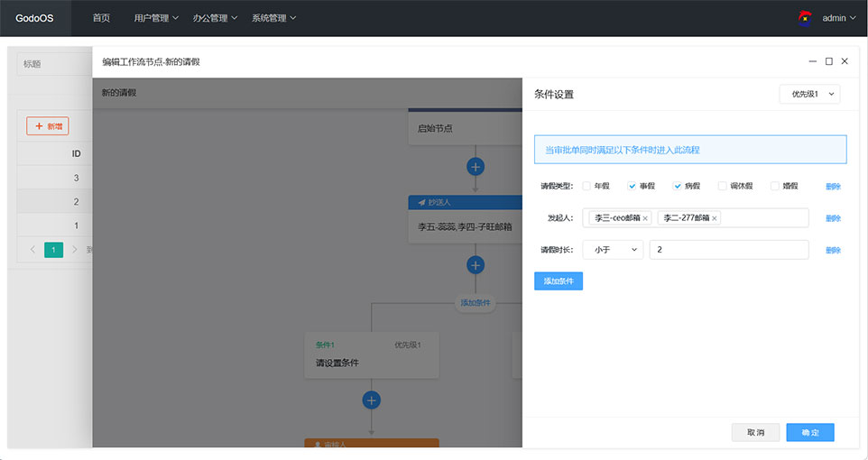Screen dimensions: 868x460
Task: Go to previous page via pagination arrow
Action: point(32,250)
